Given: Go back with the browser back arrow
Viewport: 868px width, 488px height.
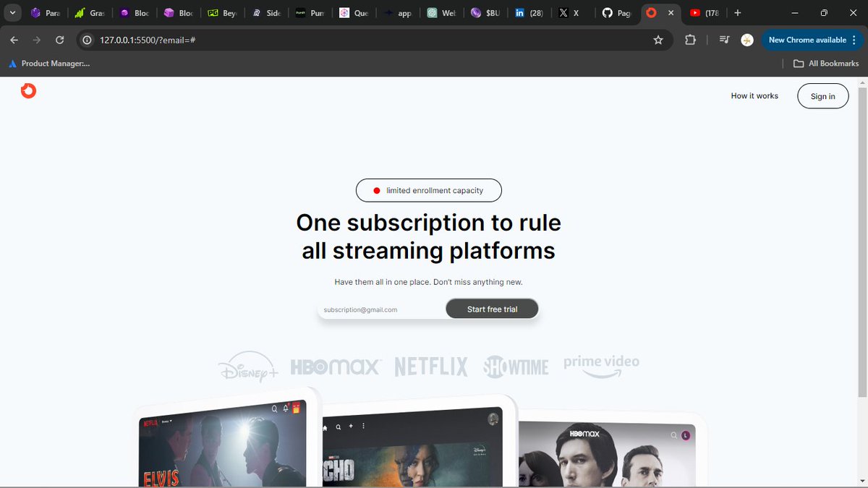Looking at the screenshot, I should click(14, 40).
